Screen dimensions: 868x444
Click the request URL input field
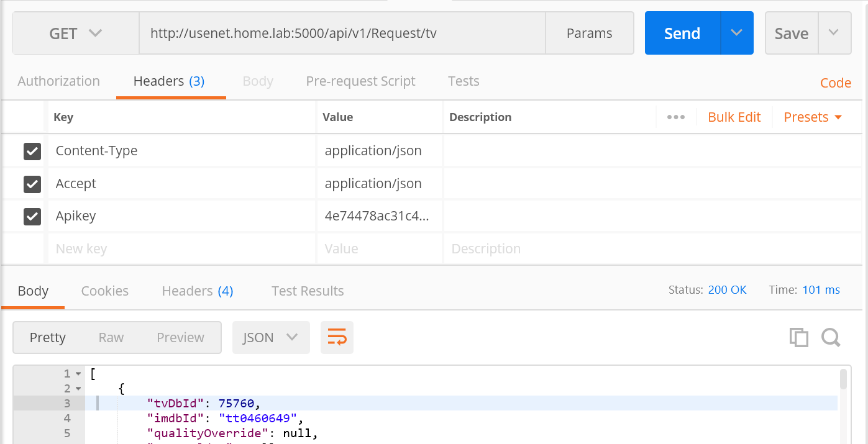pos(342,33)
